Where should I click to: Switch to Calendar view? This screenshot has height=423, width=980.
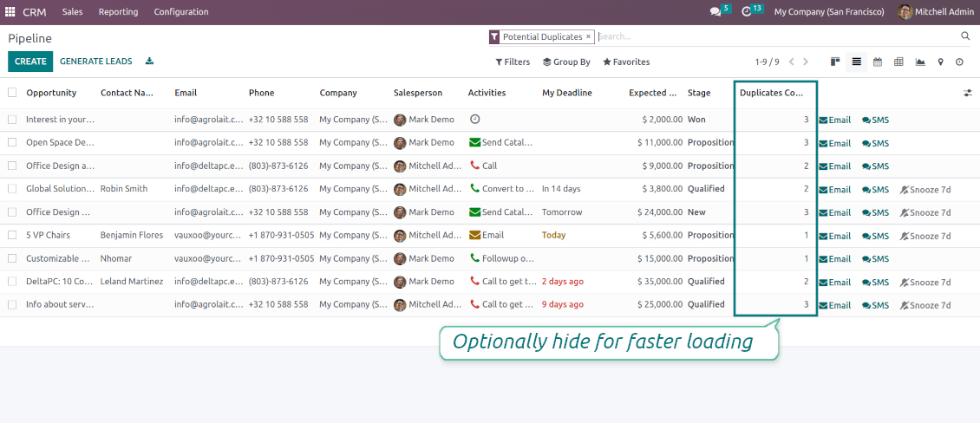point(878,62)
